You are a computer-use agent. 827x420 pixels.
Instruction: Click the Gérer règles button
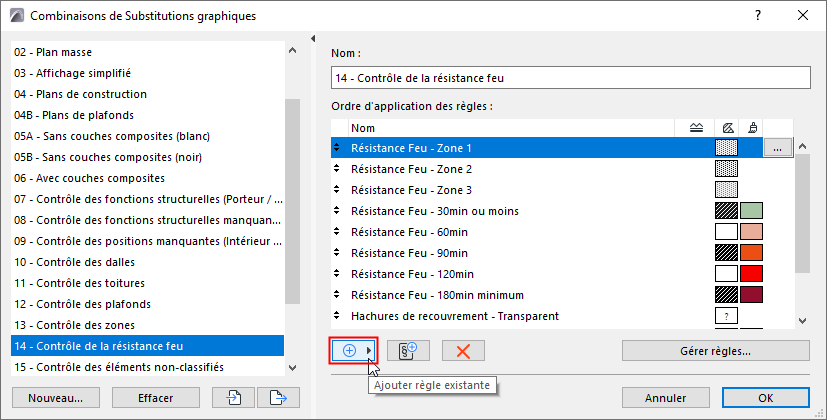pos(714,351)
